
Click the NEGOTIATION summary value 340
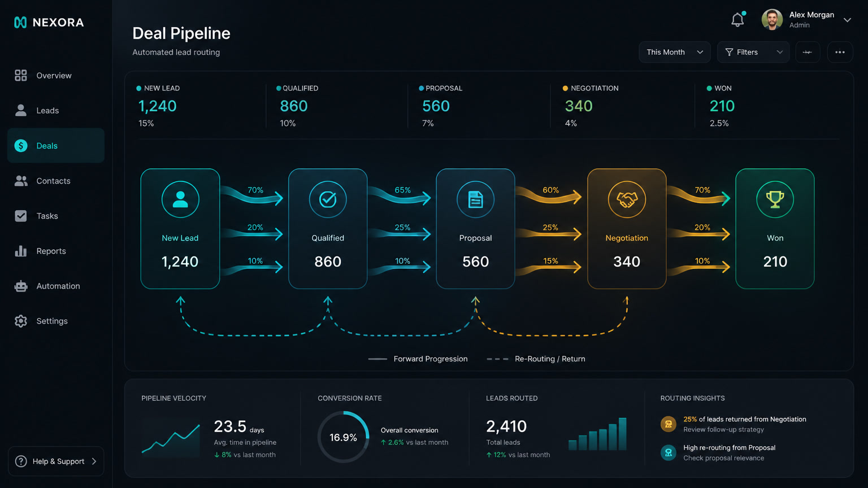point(579,106)
